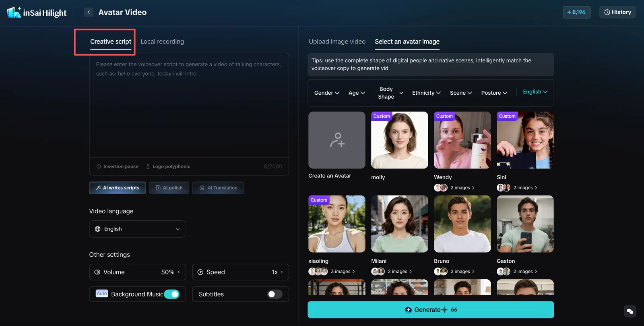Expand the Scene filter
The width and height of the screenshot is (644, 326).
click(x=461, y=93)
